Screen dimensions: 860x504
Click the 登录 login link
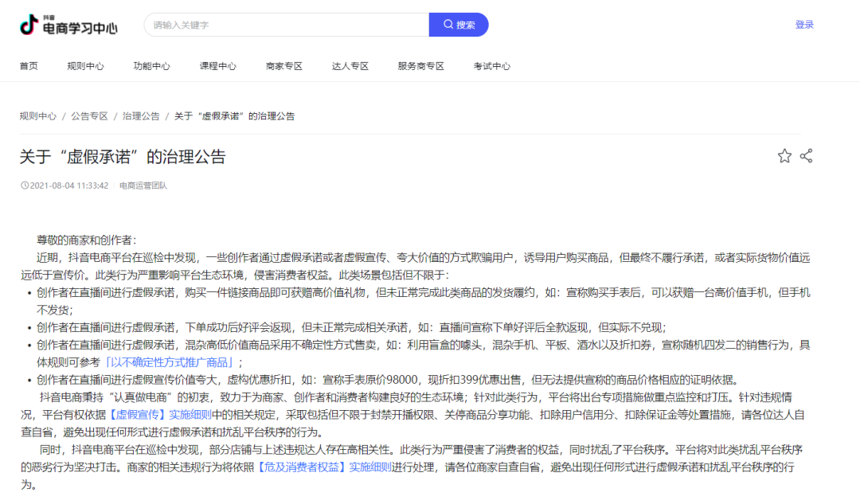point(804,25)
